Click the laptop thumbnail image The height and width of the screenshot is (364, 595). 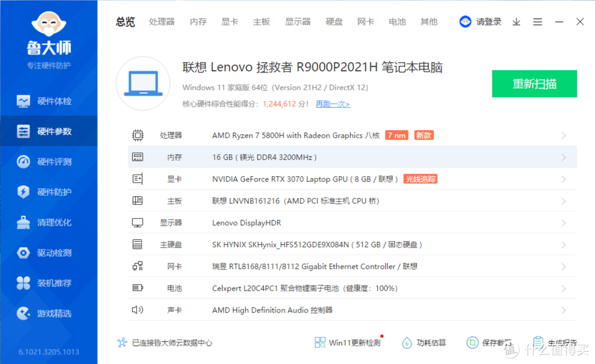[143, 83]
